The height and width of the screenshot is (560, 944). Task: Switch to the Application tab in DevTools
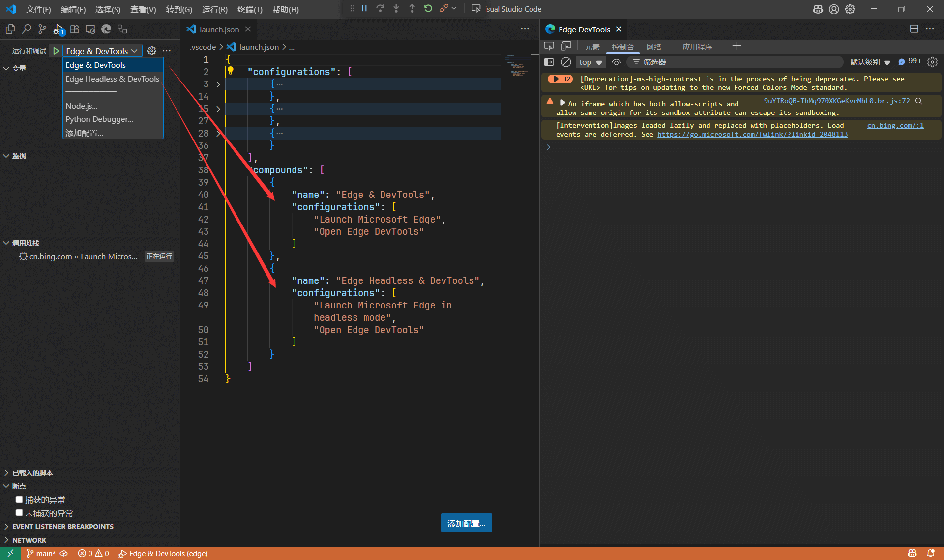tap(697, 47)
